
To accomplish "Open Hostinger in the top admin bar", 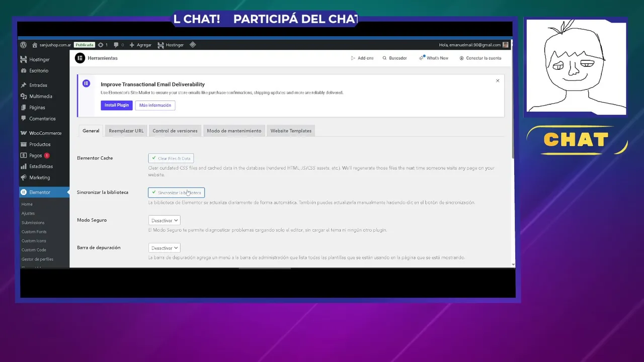I will coord(171,45).
